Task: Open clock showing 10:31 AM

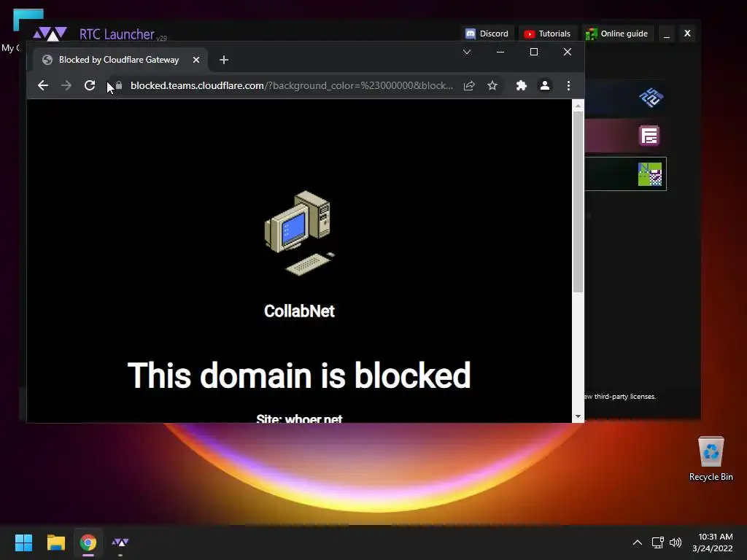Action: coord(712,542)
